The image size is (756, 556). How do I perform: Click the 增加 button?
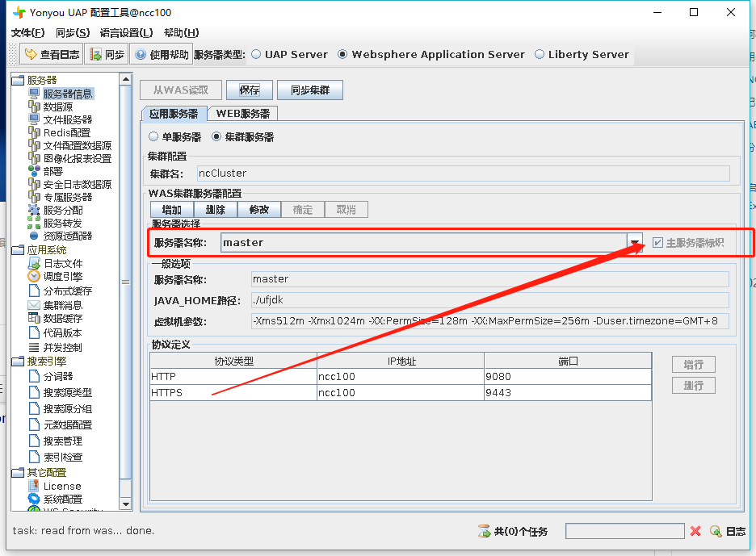172,210
